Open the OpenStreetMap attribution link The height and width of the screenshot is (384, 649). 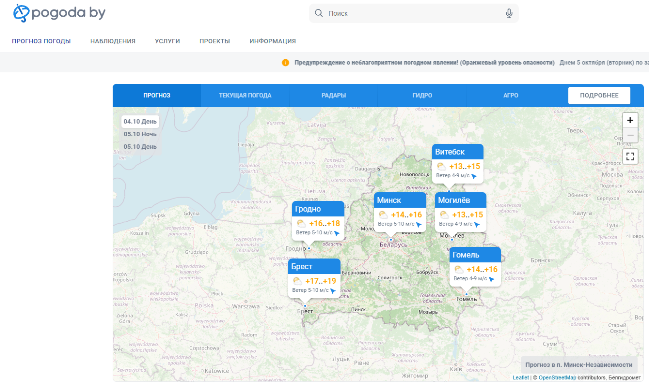pyautogui.click(x=557, y=377)
